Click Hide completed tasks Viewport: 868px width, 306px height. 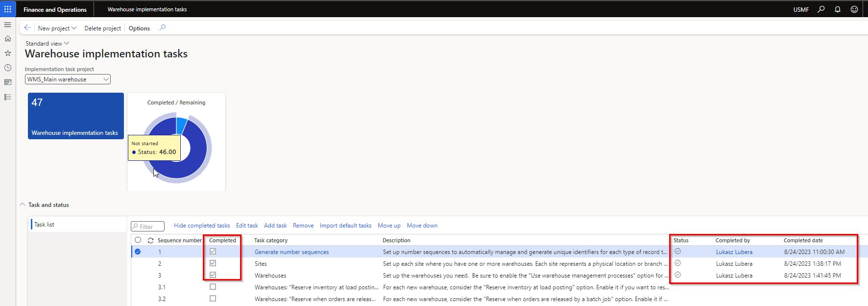click(x=201, y=226)
